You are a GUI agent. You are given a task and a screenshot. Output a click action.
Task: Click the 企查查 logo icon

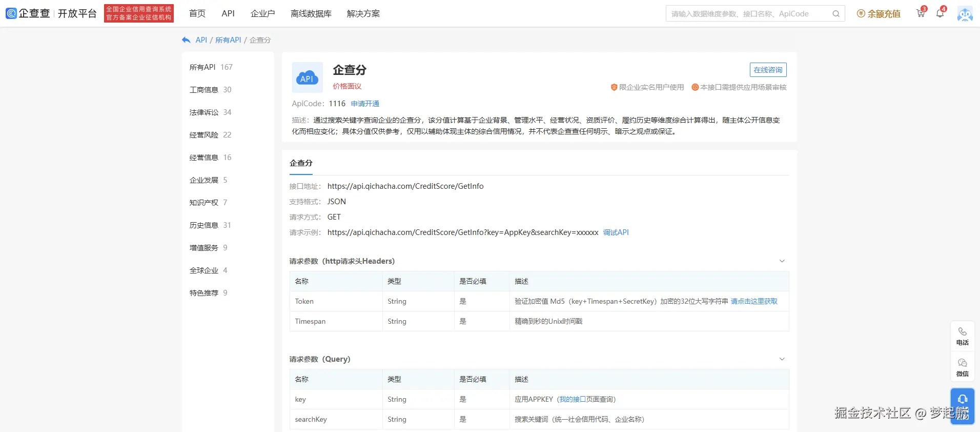click(x=11, y=13)
